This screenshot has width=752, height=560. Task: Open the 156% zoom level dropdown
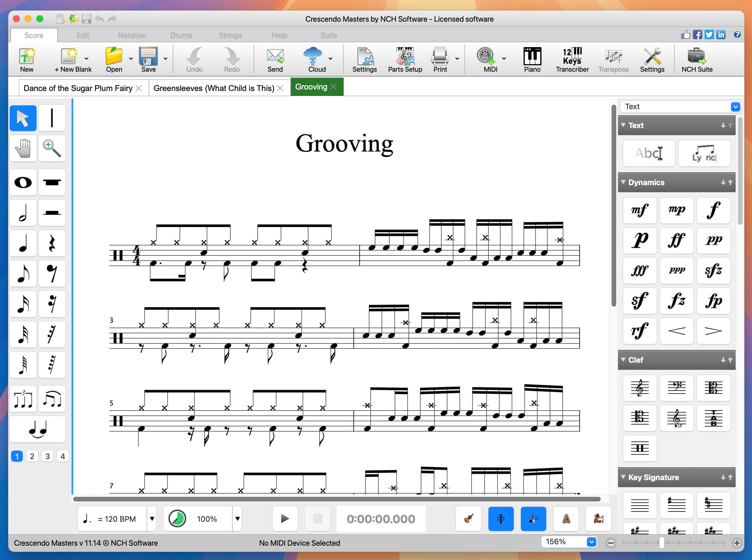coord(591,542)
